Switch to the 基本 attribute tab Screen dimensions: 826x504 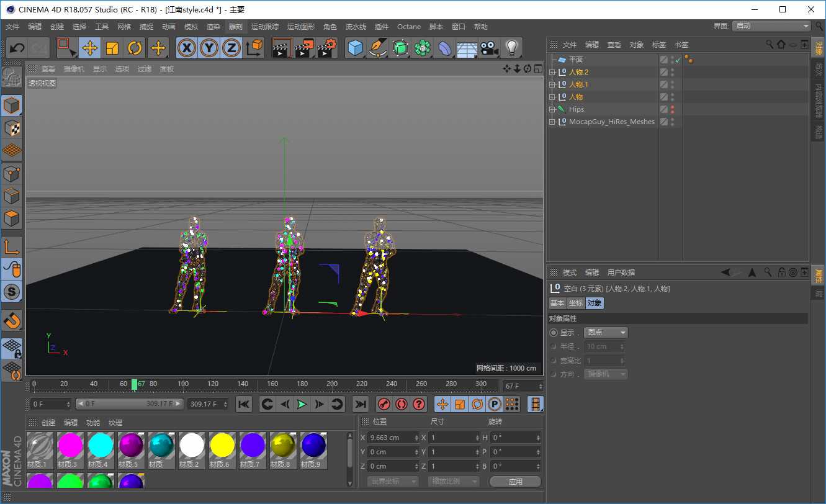[557, 303]
